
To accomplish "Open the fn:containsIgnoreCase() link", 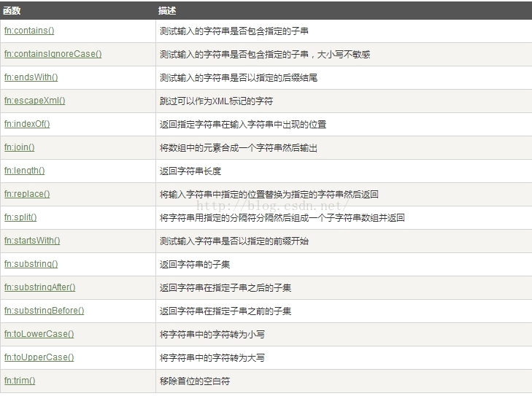I will [x=53, y=54].
